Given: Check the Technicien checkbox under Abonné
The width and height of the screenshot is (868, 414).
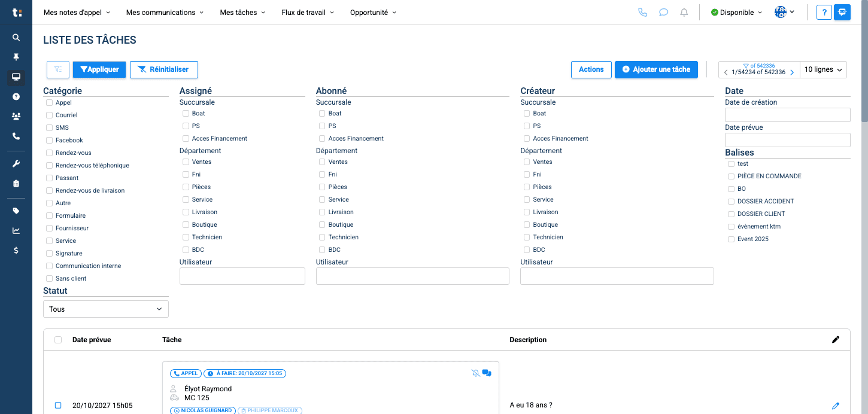Looking at the screenshot, I should tap(323, 238).
